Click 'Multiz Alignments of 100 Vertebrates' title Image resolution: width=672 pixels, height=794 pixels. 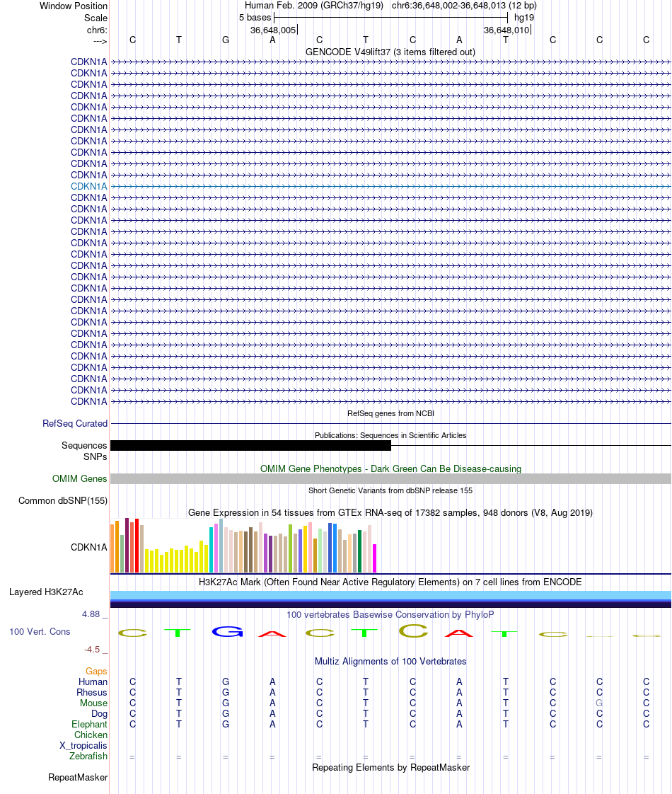pos(390,662)
